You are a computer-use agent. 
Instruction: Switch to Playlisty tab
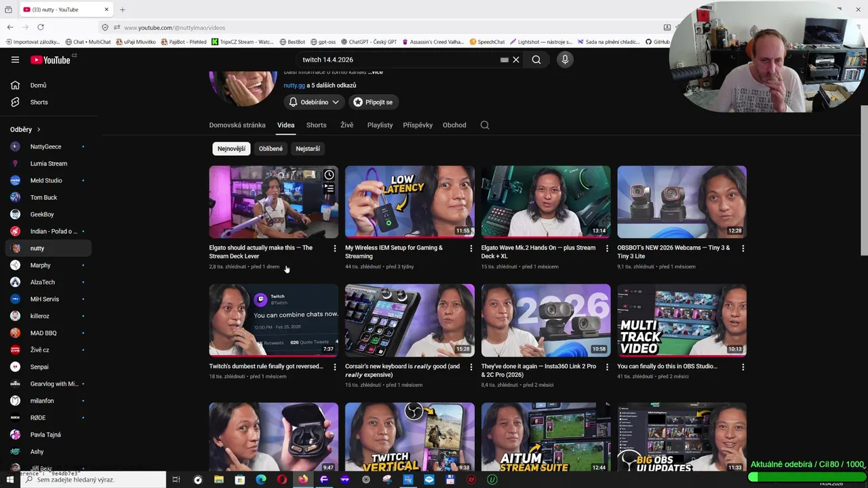point(380,125)
